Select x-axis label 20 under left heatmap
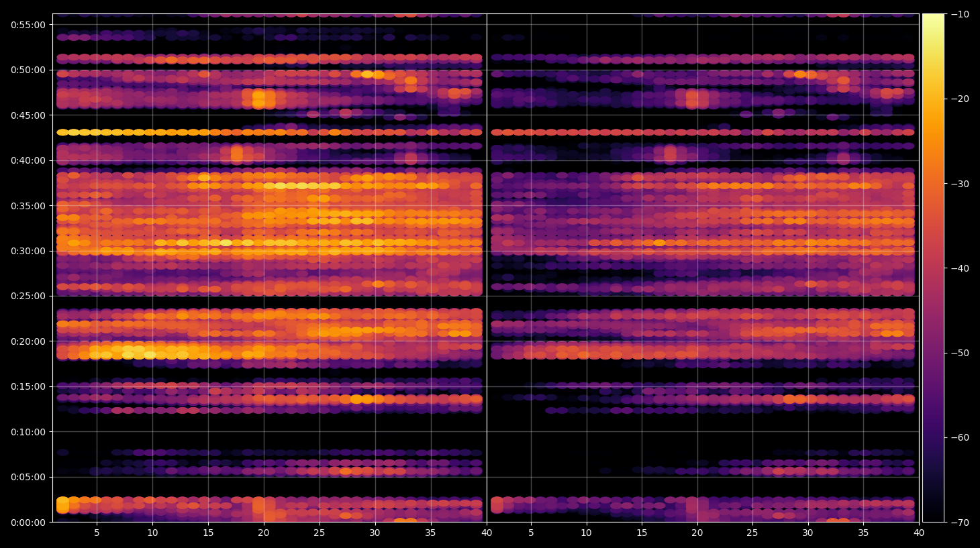Image resolution: width=980 pixels, height=548 pixels. [264, 533]
